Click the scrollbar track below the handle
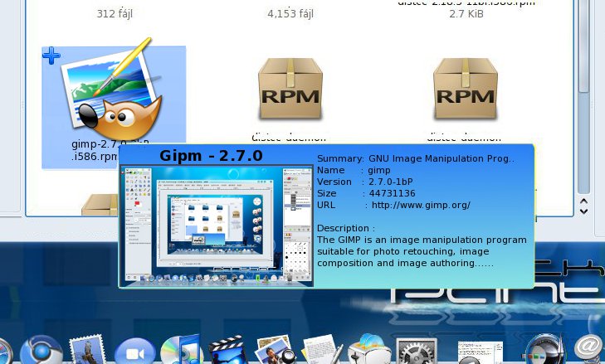605x364 pixels. pos(583,143)
